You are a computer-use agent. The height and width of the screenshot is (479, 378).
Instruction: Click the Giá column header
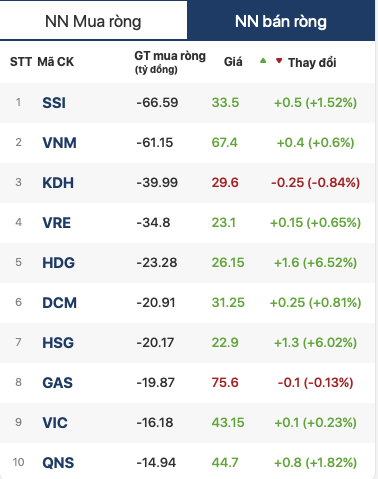tap(233, 62)
